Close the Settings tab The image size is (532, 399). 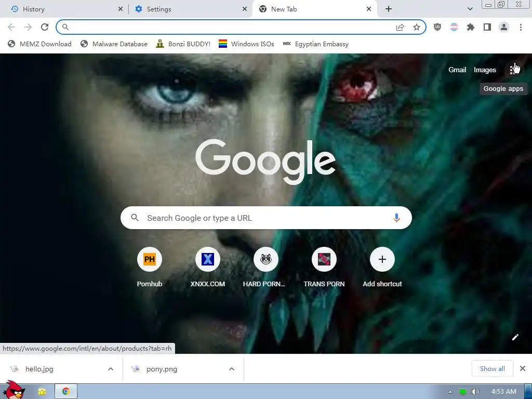pos(245,9)
